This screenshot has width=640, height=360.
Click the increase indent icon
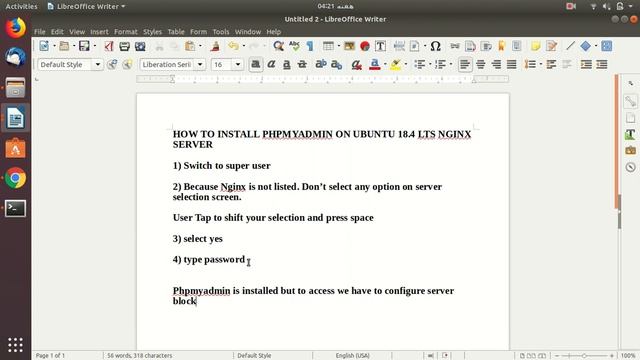click(x=586, y=64)
